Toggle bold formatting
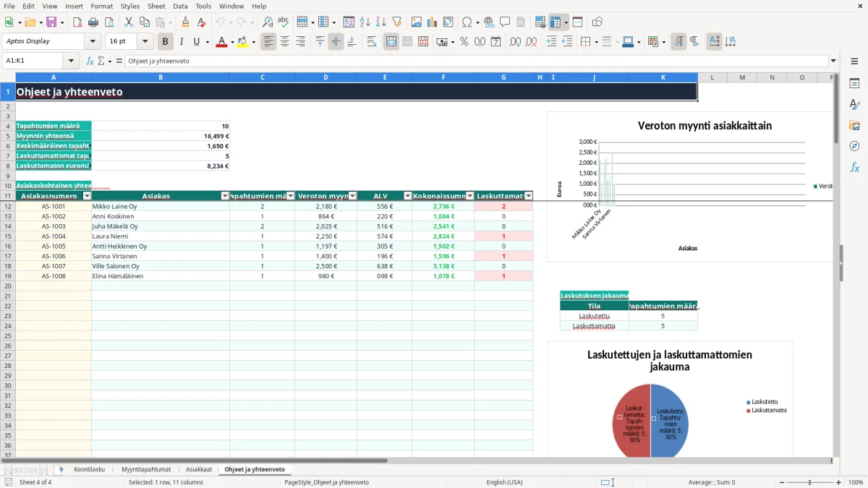This screenshot has width=868, height=488. (165, 42)
